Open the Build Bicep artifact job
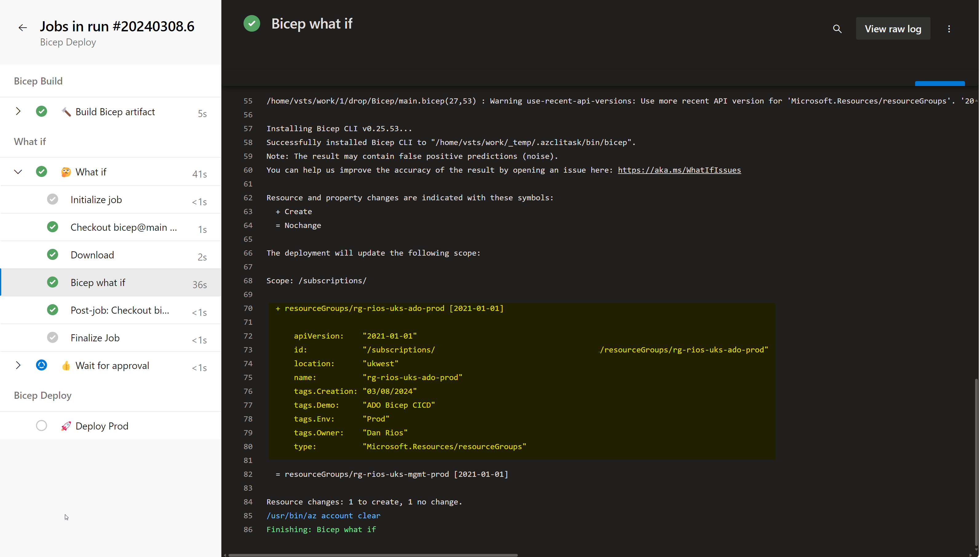This screenshot has width=980, height=557. (111, 112)
